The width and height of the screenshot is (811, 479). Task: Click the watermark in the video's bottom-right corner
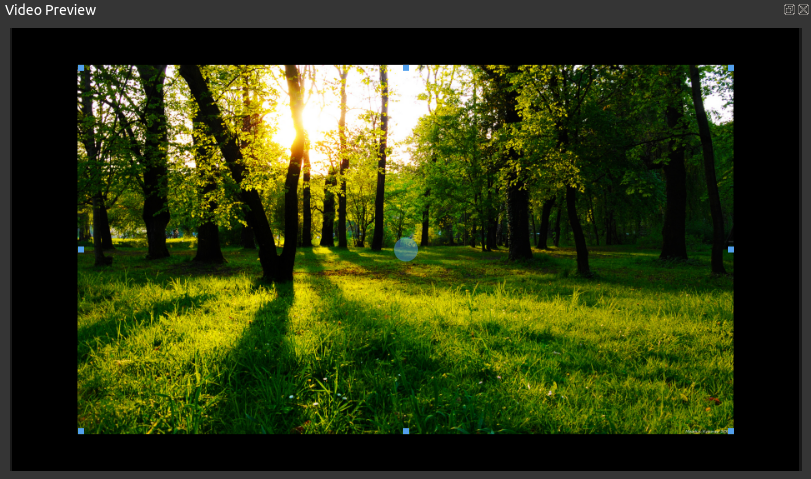707,429
